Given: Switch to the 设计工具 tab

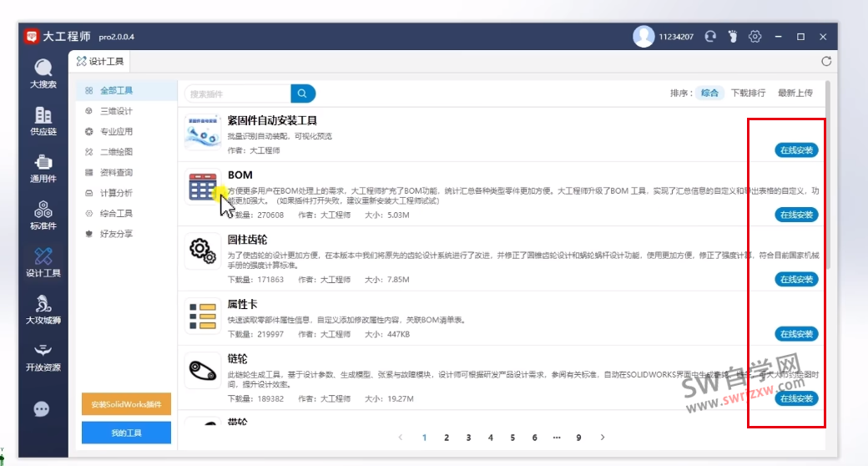Looking at the screenshot, I should 100,61.
